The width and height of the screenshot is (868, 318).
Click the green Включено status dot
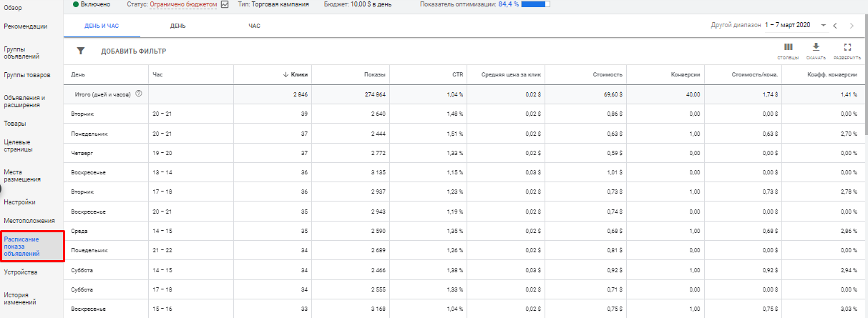[x=76, y=4]
